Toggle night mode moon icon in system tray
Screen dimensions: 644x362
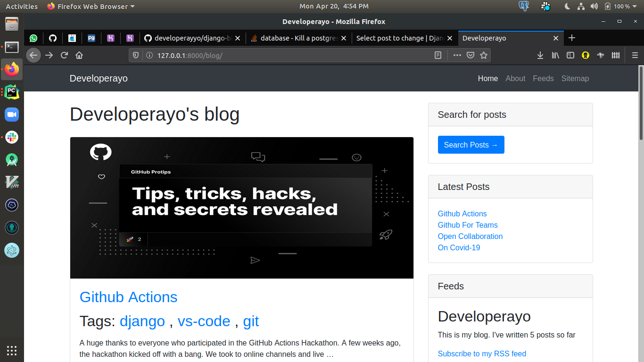point(566,6)
